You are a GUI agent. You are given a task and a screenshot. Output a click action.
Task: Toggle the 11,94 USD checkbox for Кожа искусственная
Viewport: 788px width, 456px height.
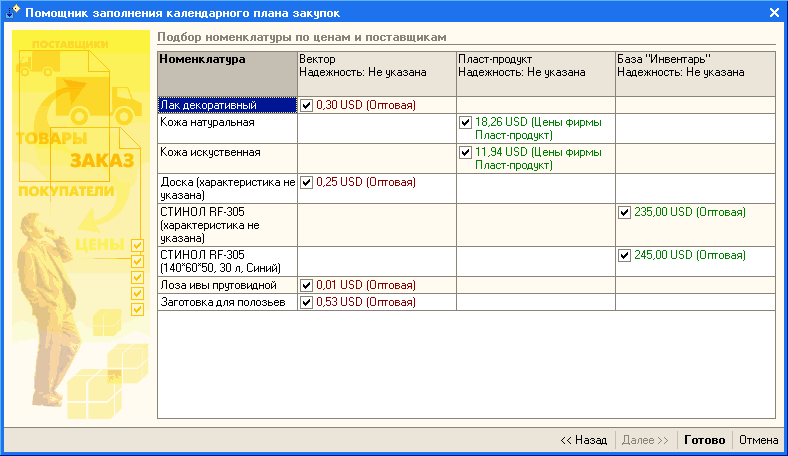click(465, 153)
